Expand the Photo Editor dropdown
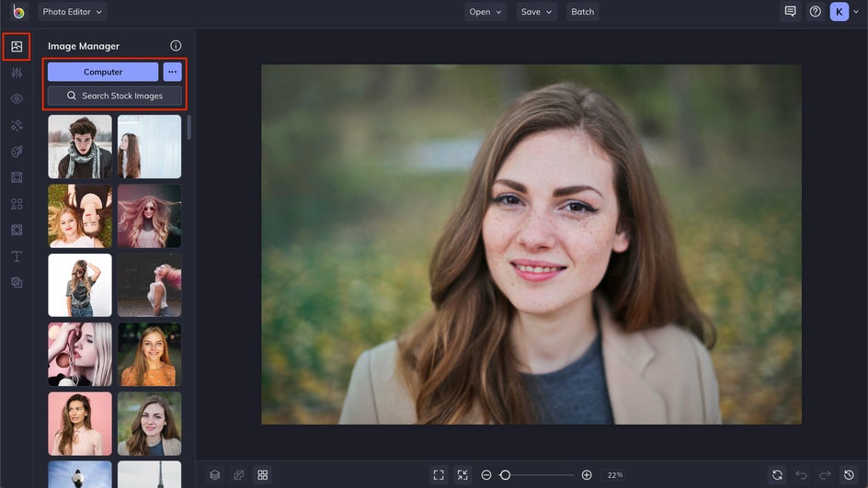The image size is (868, 488). 73,12
